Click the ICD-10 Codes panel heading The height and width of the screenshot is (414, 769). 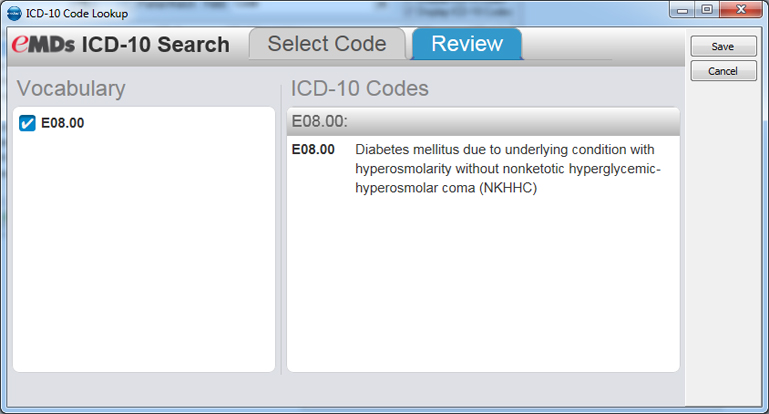tap(360, 88)
